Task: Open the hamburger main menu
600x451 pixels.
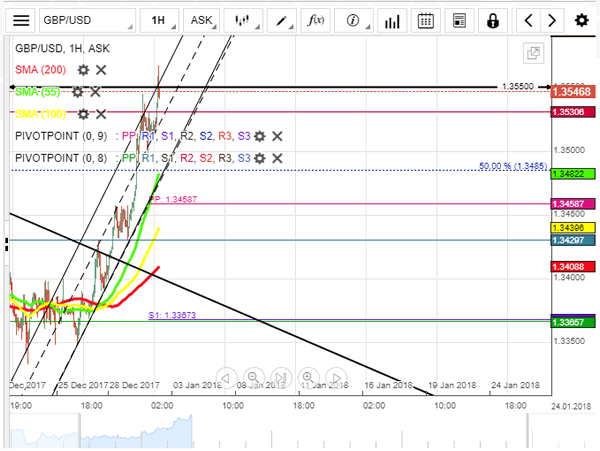Action: (x=22, y=20)
